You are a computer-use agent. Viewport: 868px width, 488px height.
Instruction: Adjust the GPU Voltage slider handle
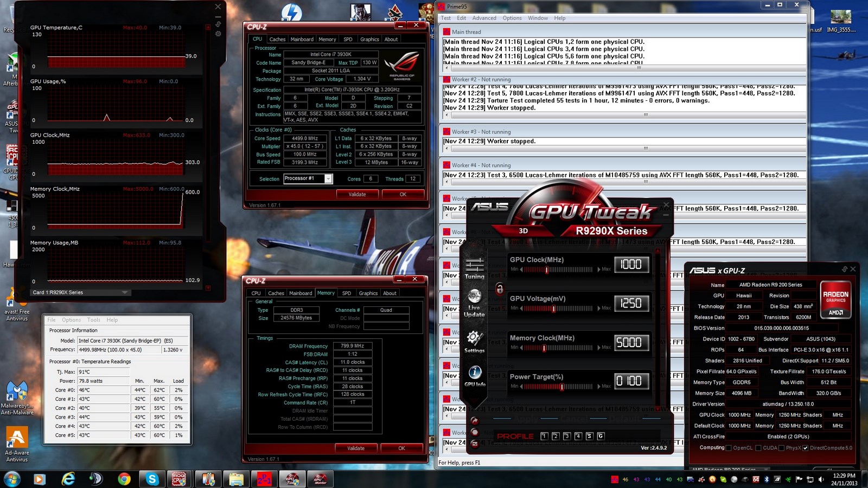553,309
